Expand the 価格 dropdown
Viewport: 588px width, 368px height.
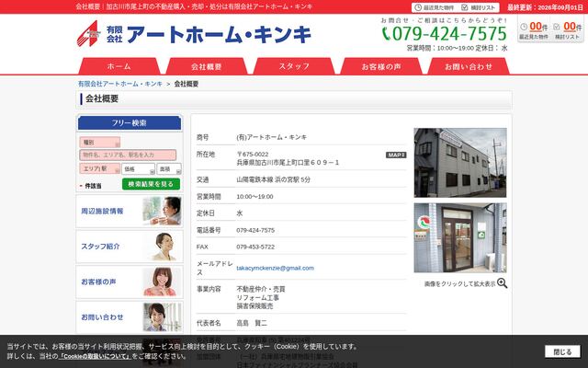[138, 169]
